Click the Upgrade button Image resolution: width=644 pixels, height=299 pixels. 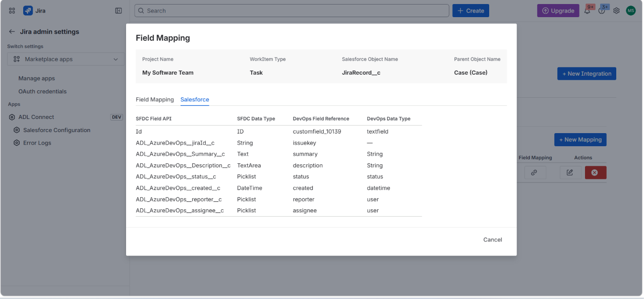[558, 11]
